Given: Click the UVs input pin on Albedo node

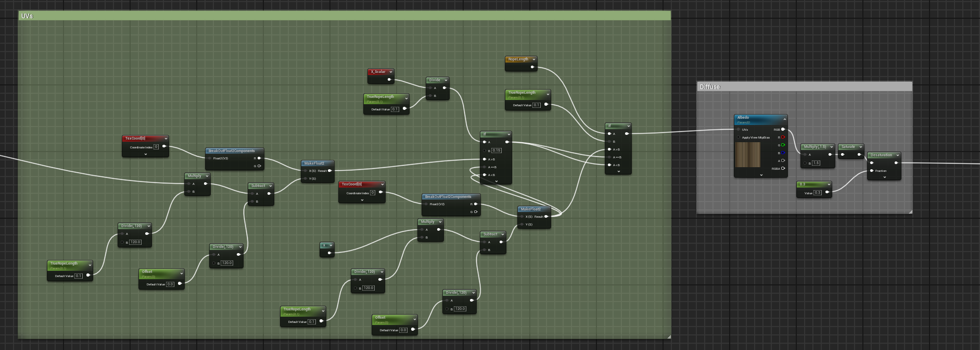Looking at the screenshot, I should pos(739,130).
